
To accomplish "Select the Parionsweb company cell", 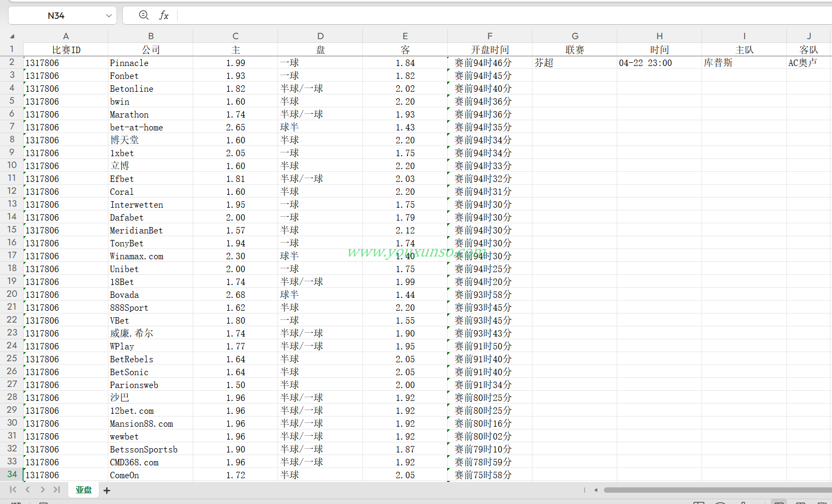I will (x=151, y=385).
